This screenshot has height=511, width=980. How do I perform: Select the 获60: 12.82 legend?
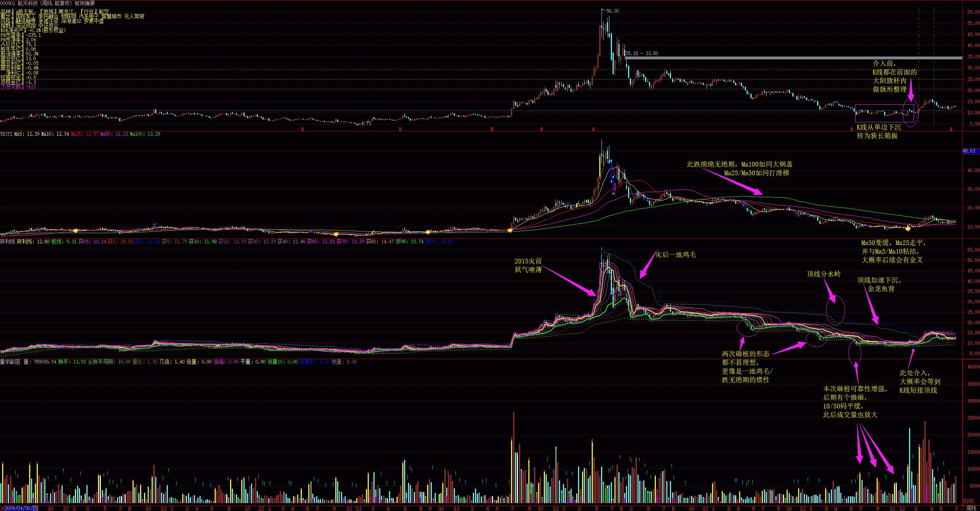tap(321, 242)
